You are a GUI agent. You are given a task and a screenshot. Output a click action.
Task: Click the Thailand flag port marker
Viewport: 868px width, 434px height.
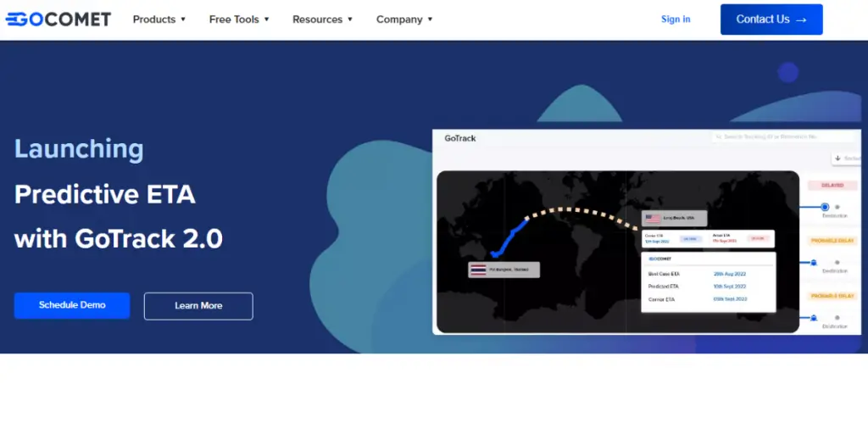pyautogui.click(x=479, y=270)
